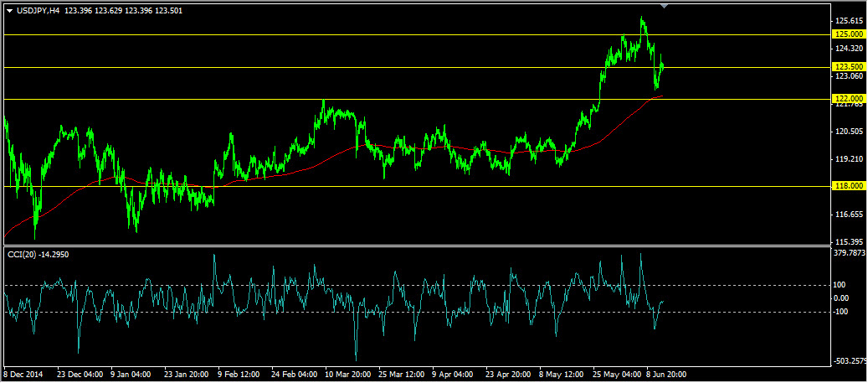Click the 120.505 value on price axis
This screenshot has height=383, width=868.
pos(850,132)
